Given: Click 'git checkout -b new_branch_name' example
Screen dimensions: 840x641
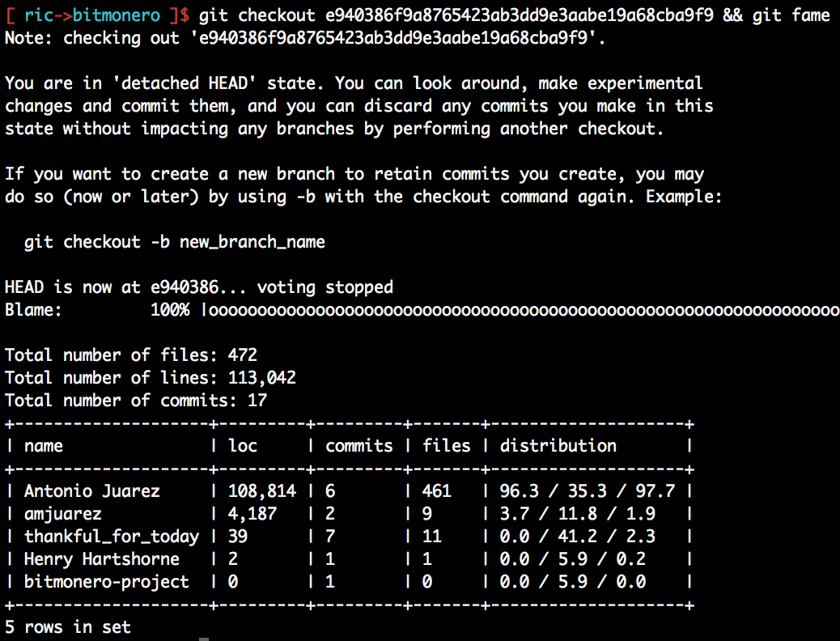Looking at the screenshot, I should click(175, 242).
